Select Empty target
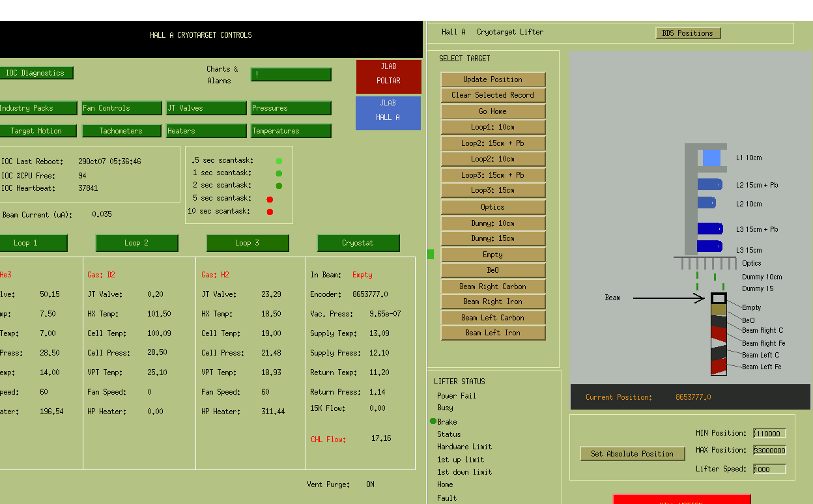 [493, 255]
